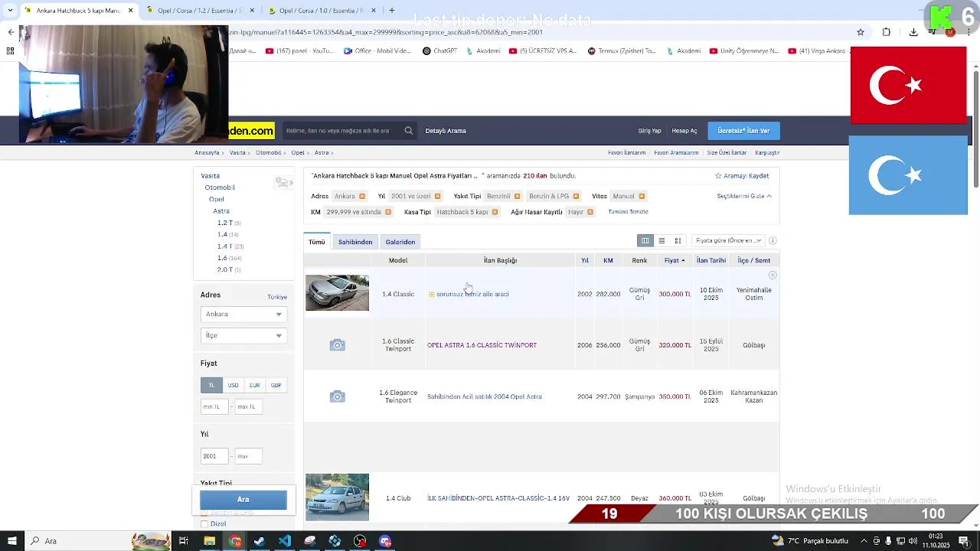980x551 pixels.
Task: Sort the list by Fiyat column header
Action: click(x=675, y=260)
